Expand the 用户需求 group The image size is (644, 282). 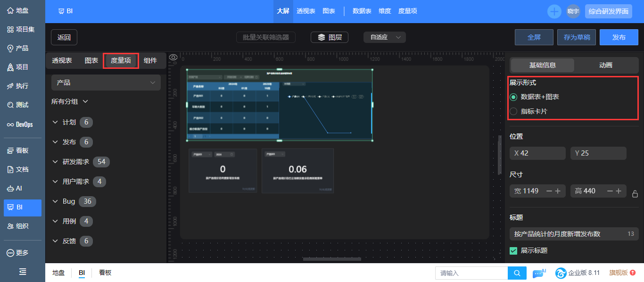[79, 182]
